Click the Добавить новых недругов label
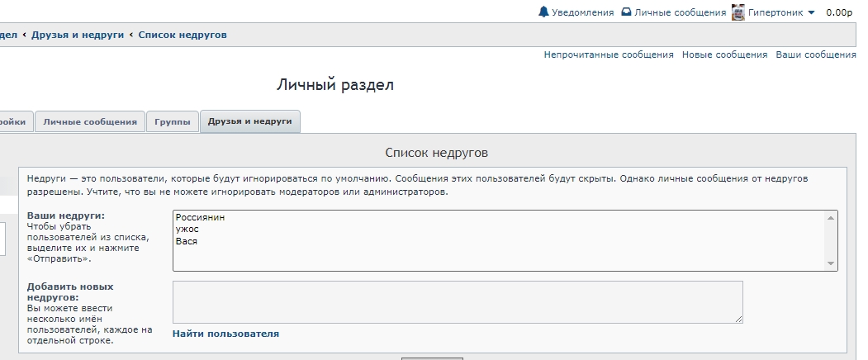Viewport: 868px width, 360px height. pos(70,292)
